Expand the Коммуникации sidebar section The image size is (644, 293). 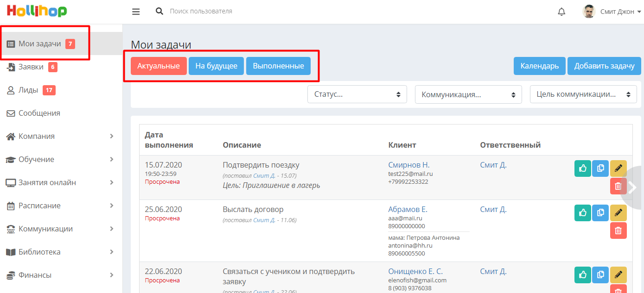point(61,229)
